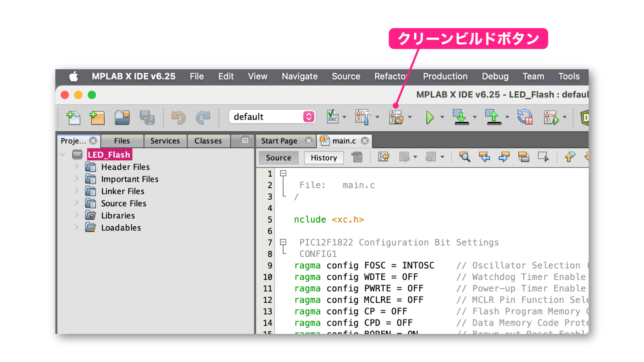Select the LED_Flash project name
The image size is (644, 362).
(109, 154)
